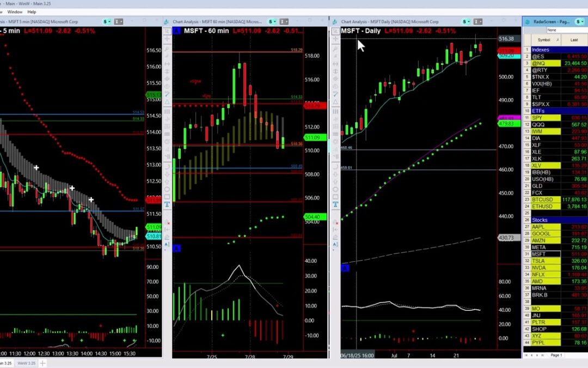588x368 pixels.
Task: Open the Help menu
Action: [32, 11]
